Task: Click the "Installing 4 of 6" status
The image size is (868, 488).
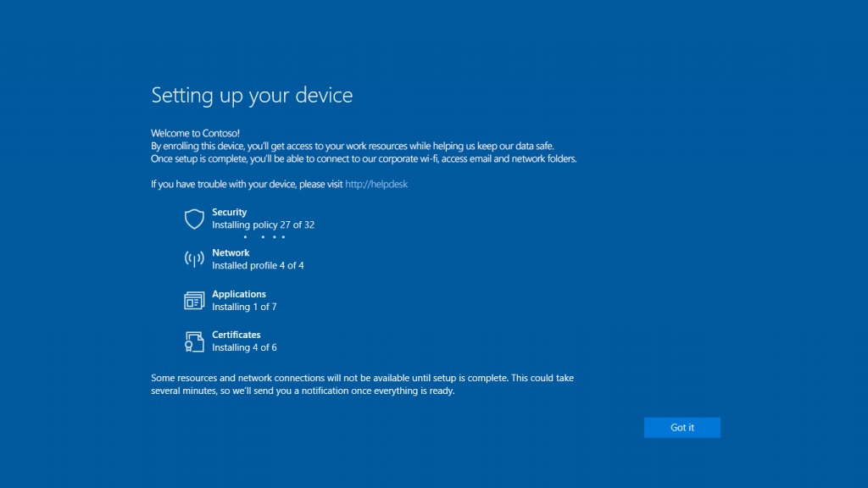Action: (244, 347)
